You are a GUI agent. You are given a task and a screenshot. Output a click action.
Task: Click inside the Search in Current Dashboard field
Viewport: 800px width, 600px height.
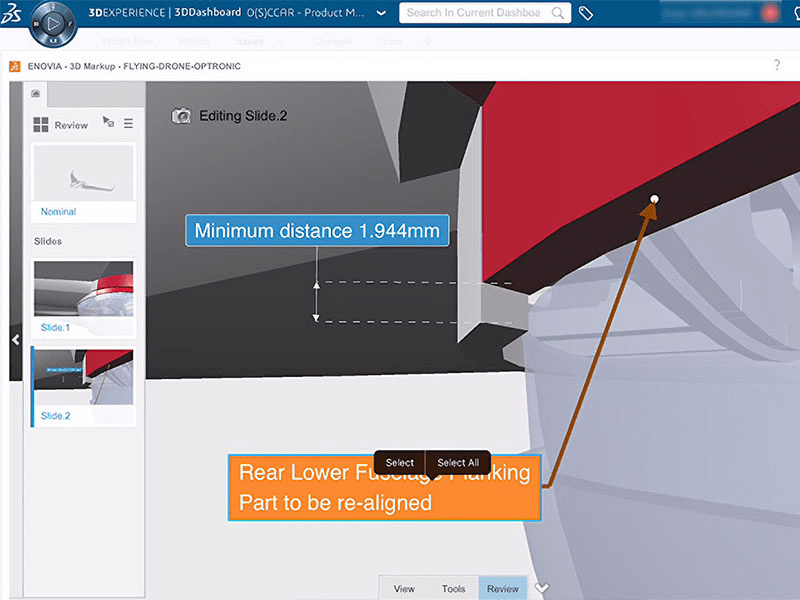(x=480, y=14)
